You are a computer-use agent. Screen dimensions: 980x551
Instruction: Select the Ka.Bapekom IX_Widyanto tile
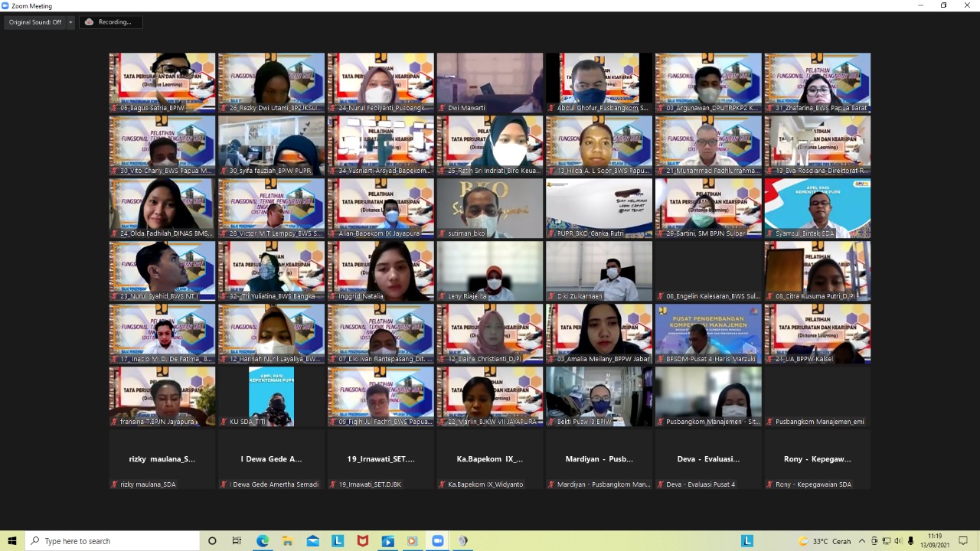tap(490, 459)
